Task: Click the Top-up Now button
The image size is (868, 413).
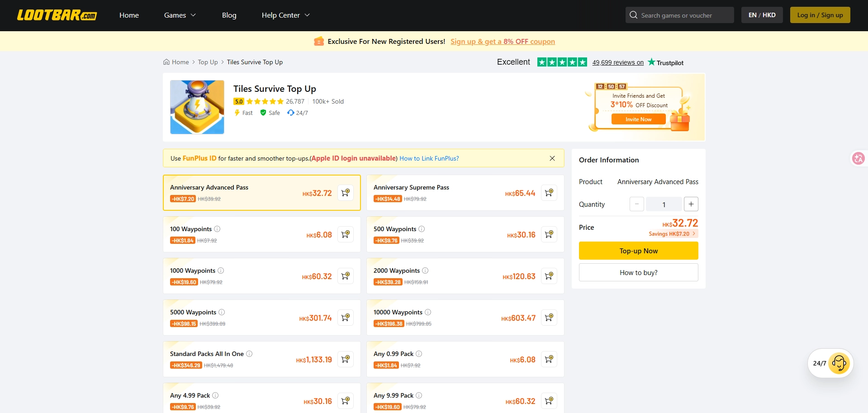Action: (639, 251)
